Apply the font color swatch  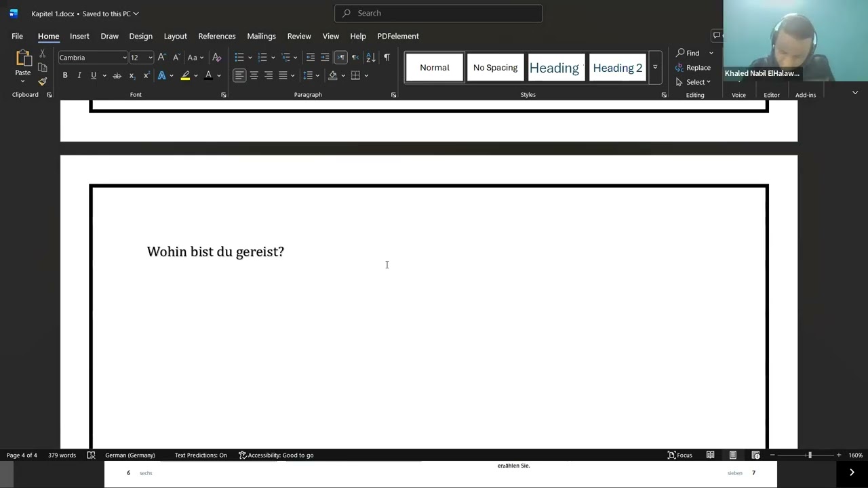[208, 75]
